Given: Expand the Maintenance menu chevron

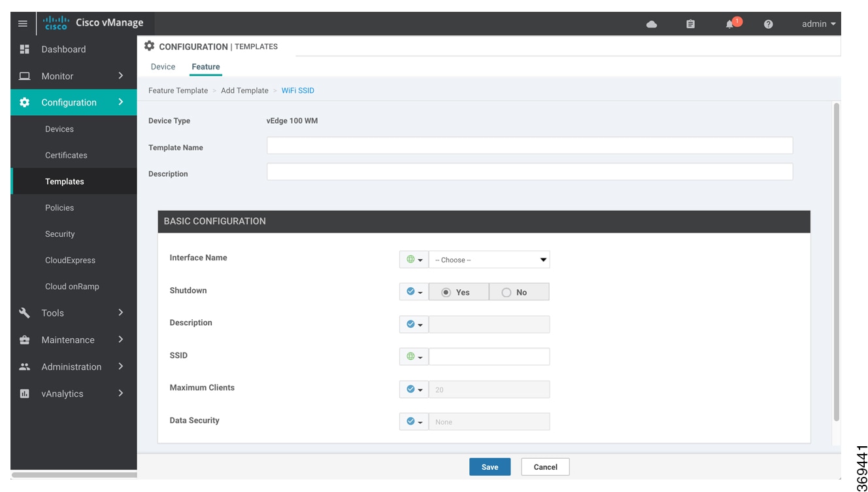Looking at the screenshot, I should (x=121, y=340).
